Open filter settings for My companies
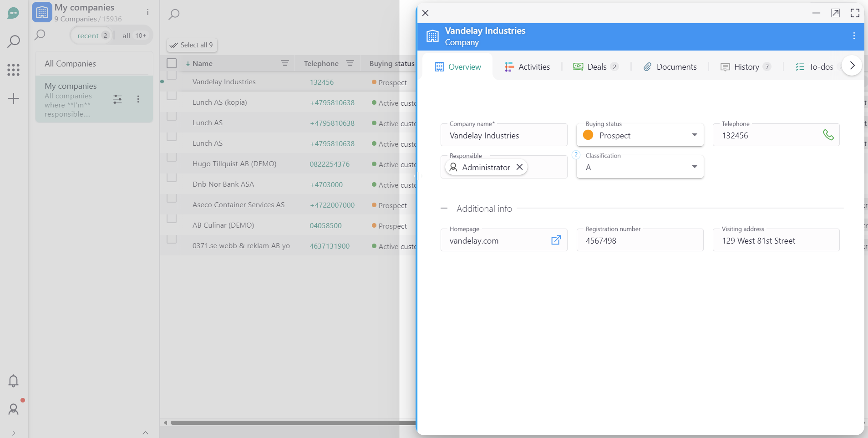The image size is (868, 438). click(117, 99)
